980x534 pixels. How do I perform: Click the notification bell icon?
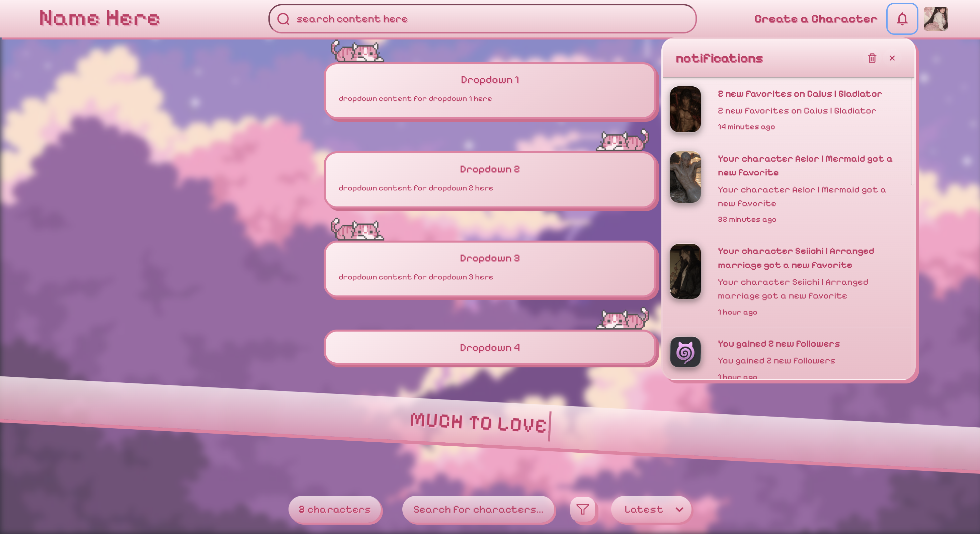[x=902, y=19]
